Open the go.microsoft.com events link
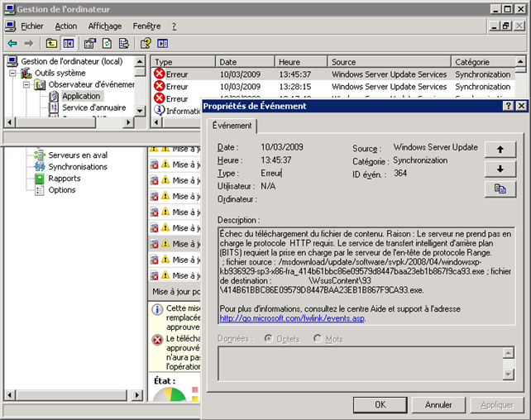Image resolution: width=531 pixels, height=420 pixels. 292,318
